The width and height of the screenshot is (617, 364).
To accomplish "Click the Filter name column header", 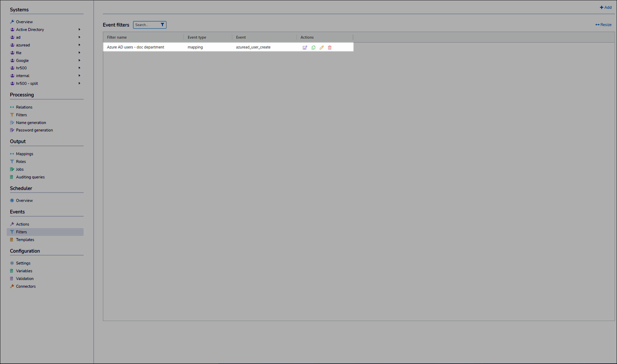I will pos(117,37).
